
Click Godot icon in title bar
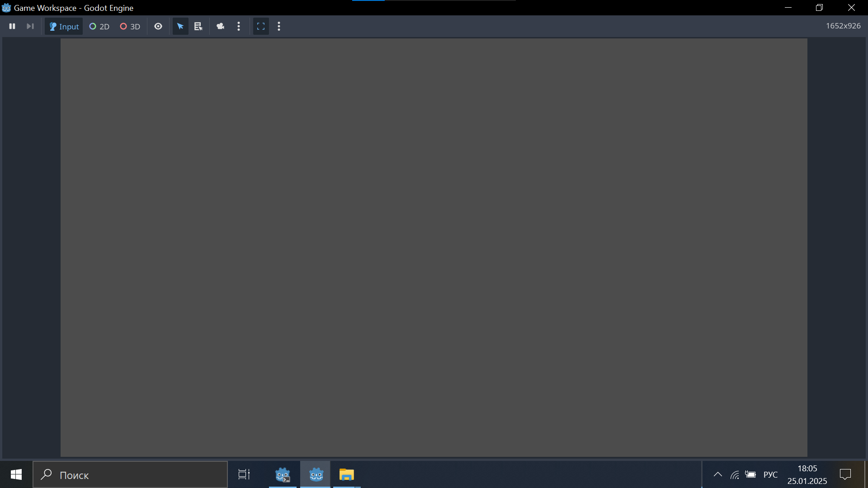[x=6, y=8]
